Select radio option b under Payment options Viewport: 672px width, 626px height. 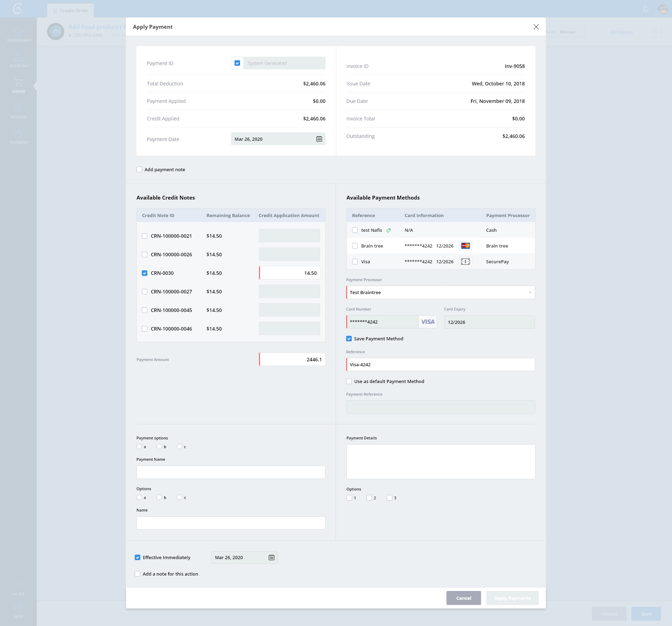(159, 447)
